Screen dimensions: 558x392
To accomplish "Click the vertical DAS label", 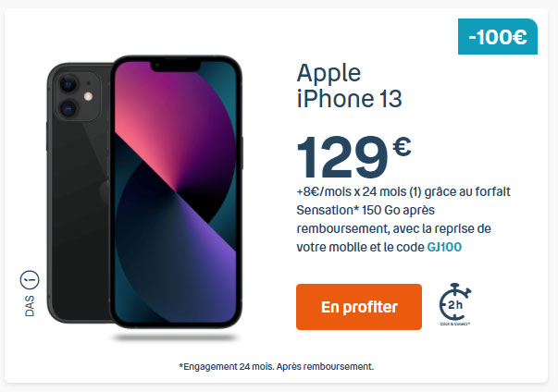I will point(30,306).
